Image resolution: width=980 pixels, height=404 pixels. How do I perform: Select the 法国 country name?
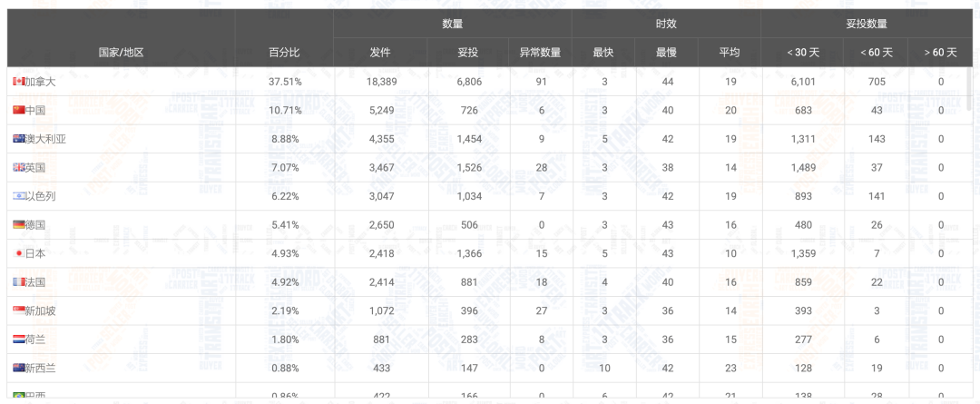(35, 282)
